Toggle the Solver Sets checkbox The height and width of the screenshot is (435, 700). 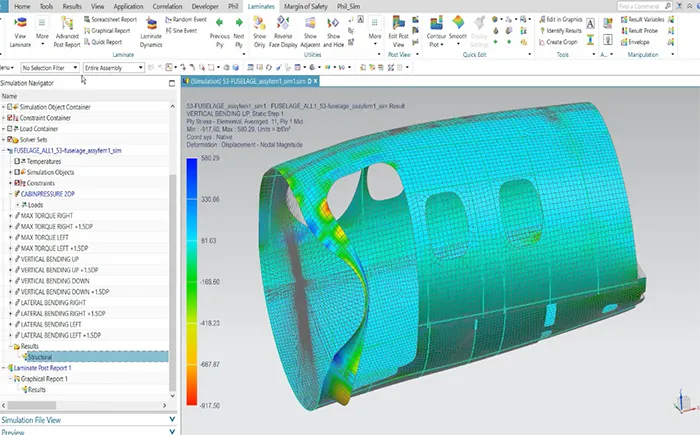pyautogui.click(x=9, y=139)
